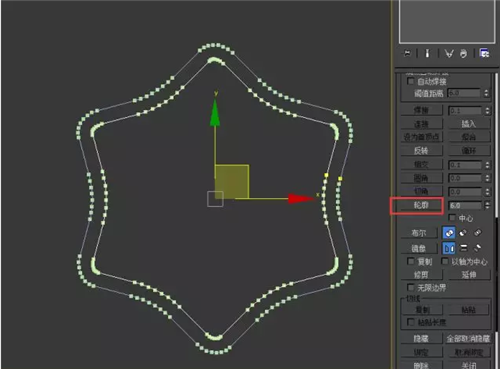Select mirror both directions icon
This screenshot has width=500, height=369.
[x=478, y=248]
